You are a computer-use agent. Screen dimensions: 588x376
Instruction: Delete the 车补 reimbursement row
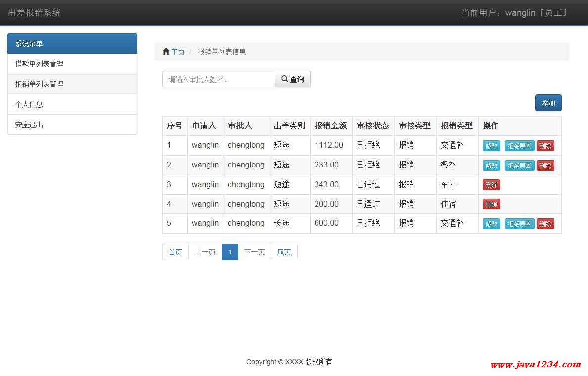(491, 185)
